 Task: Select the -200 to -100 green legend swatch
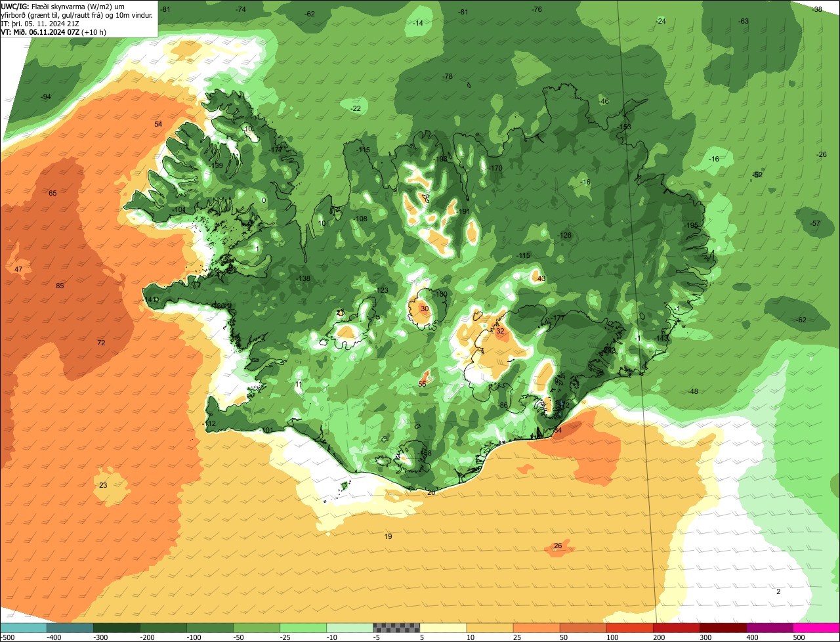(163, 628)
